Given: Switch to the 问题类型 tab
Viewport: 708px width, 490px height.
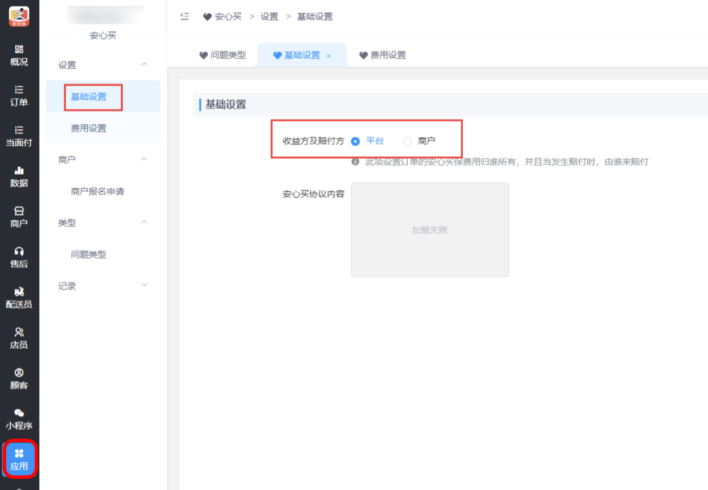Looking at the screenshot, I should click(223, 55).
